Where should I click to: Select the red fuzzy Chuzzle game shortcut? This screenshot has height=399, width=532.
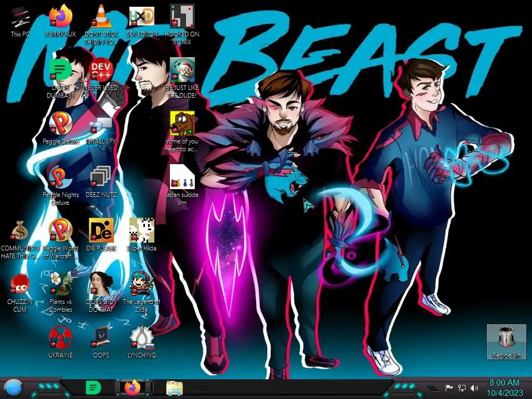pyautogui.click(x=20, y=292)
